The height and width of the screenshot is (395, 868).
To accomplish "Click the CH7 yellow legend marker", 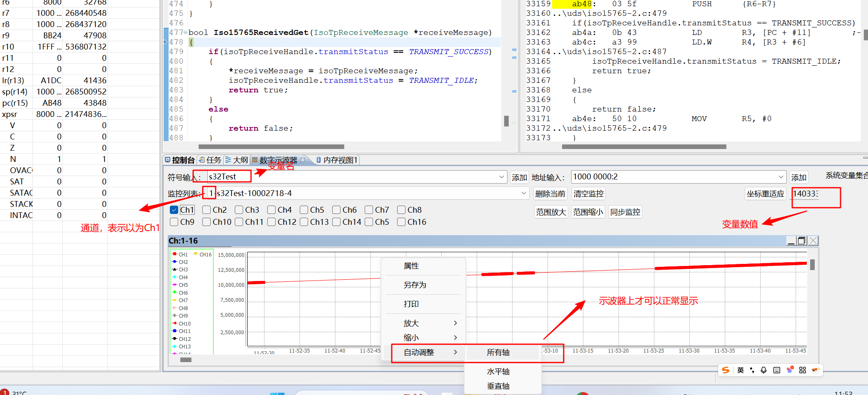I will 175,300.
